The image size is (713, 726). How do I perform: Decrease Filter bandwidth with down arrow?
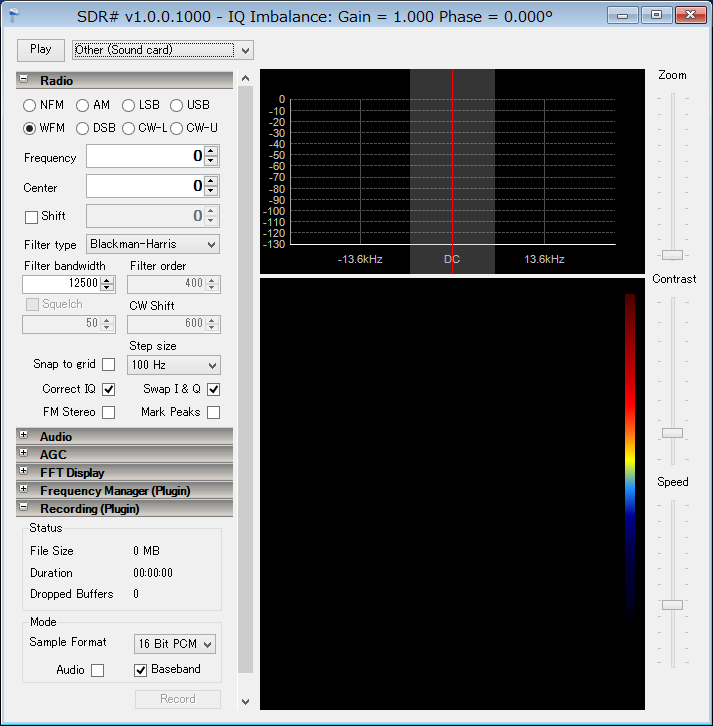(108, 288)
